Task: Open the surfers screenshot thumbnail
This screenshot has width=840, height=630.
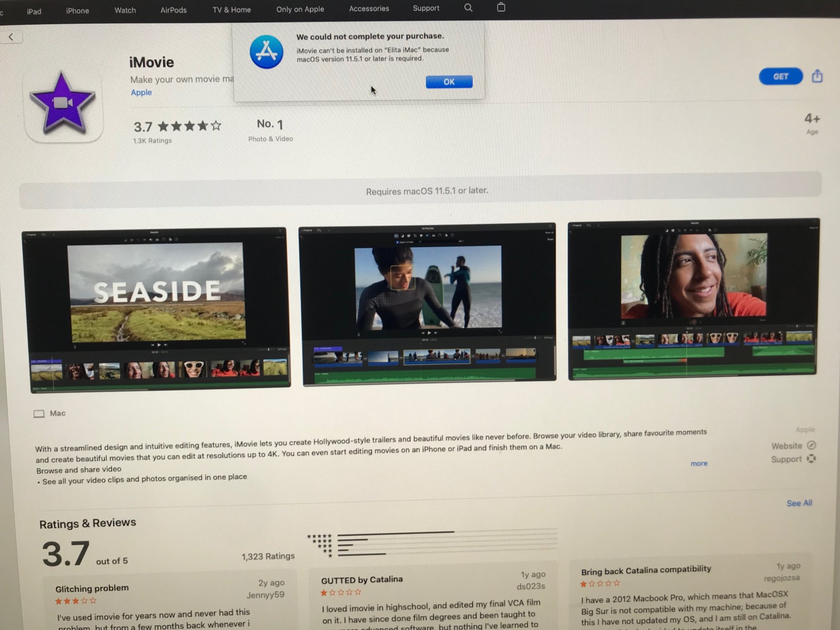Action: (x=428, y=303)
